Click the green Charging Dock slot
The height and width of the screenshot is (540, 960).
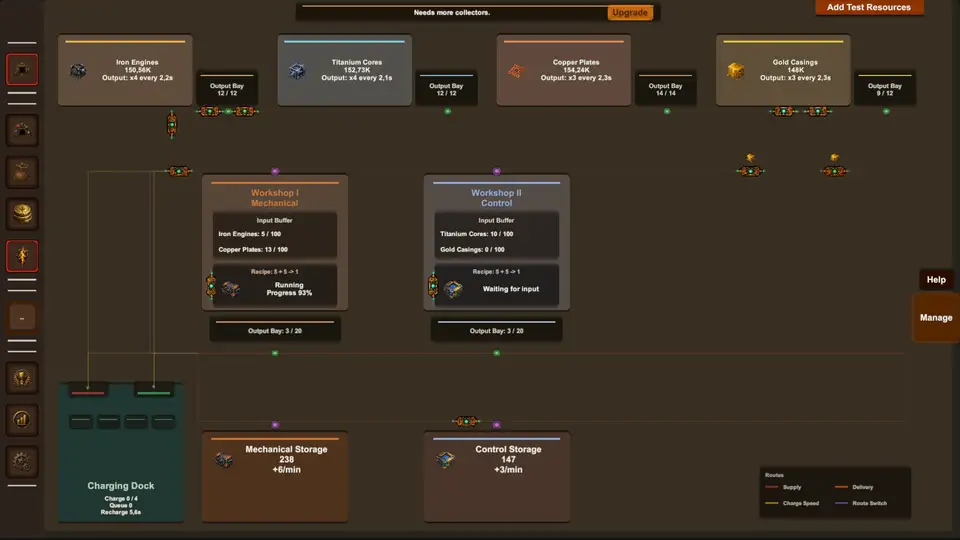point(154,392)
